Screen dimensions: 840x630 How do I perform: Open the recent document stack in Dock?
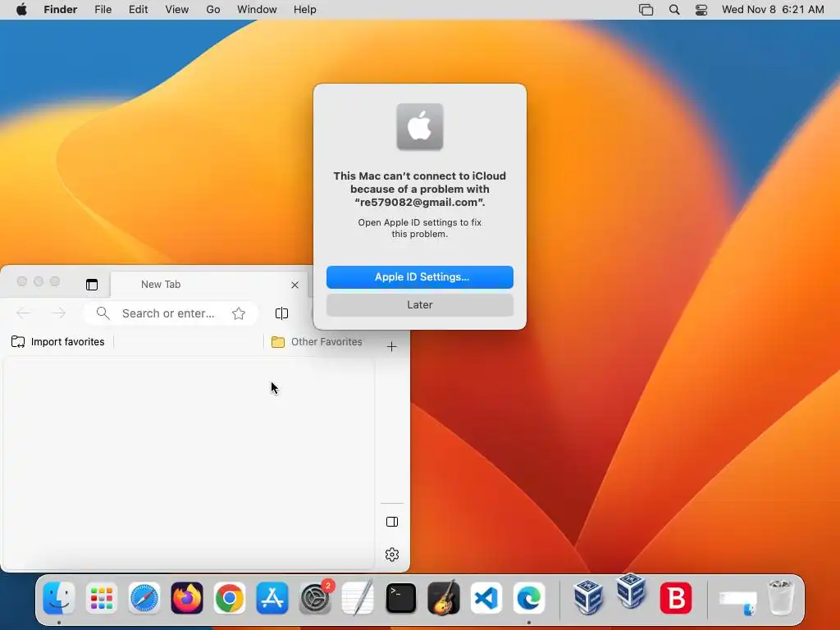[x=738, y=603]
